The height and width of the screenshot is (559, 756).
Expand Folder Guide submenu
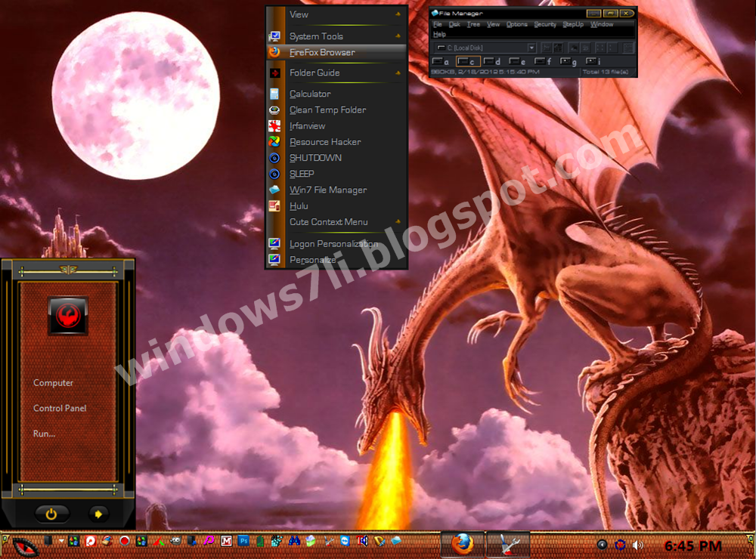click(336, 73)
